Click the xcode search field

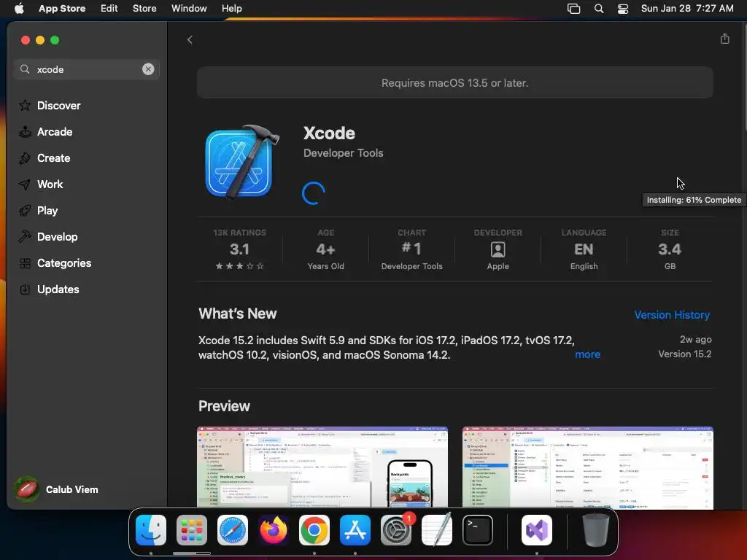coord(86,69)
